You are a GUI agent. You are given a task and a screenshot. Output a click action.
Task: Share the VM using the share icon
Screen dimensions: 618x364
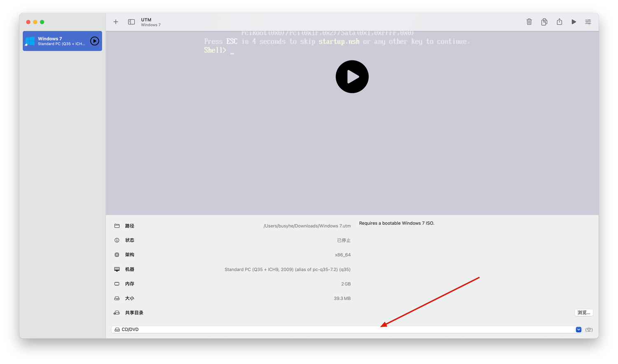559,22
